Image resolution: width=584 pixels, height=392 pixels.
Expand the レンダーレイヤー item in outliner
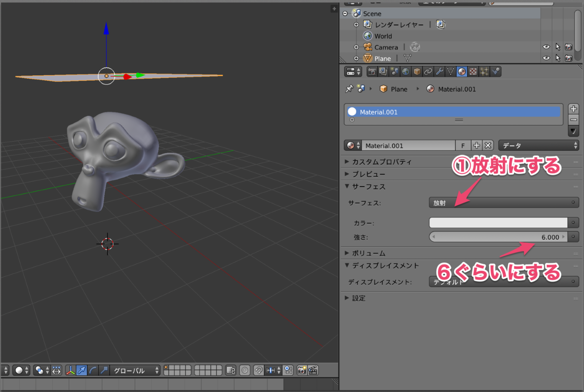[x=356, y=24]
